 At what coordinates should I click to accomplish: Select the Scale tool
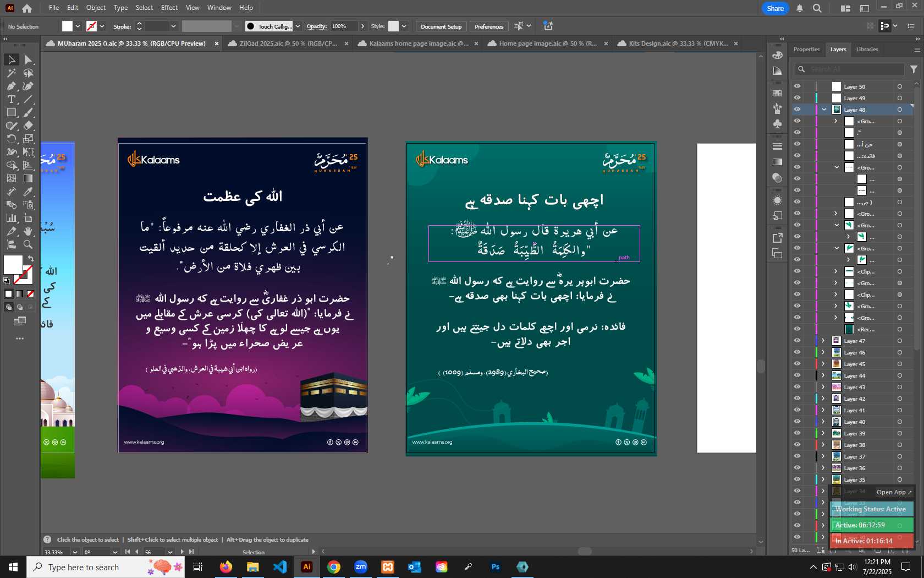29,139
